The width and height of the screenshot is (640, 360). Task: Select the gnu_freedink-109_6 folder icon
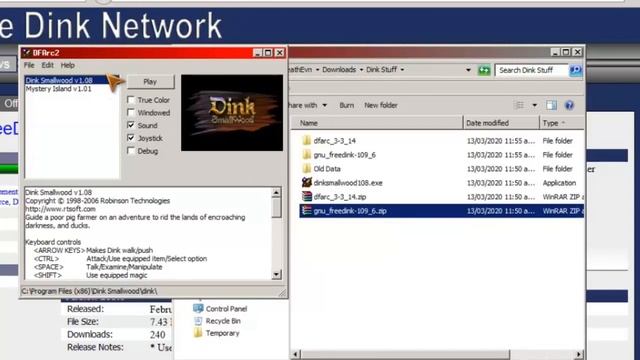coord(307,155)
